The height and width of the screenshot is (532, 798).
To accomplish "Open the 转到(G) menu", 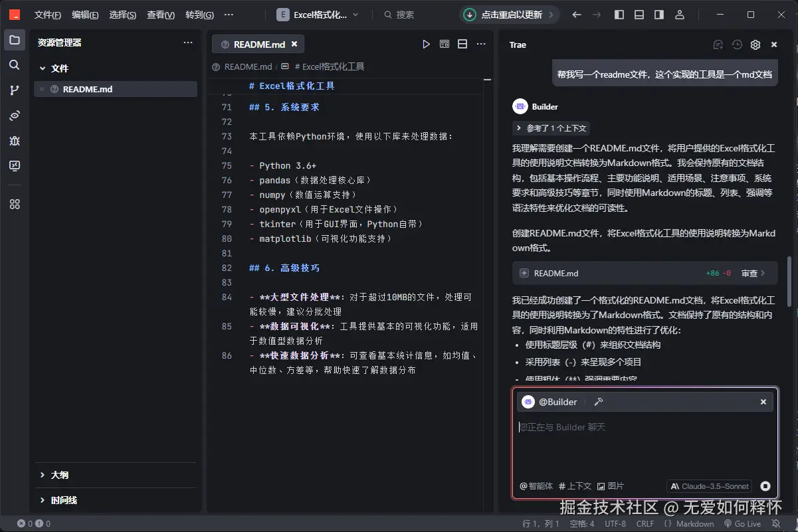I will [x=199, y=15].
